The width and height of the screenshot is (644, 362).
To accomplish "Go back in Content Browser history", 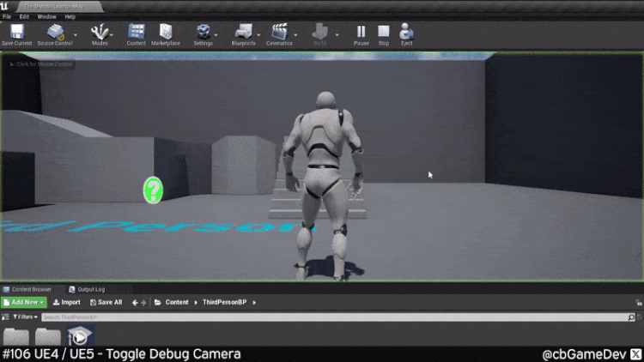I will click(x=135, y=303).
